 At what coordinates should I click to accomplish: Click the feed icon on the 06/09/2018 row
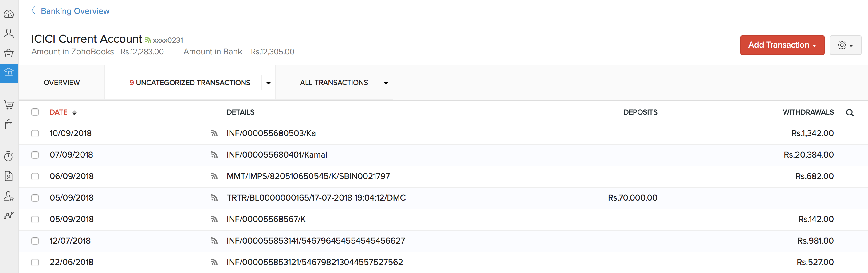(214, 176)
